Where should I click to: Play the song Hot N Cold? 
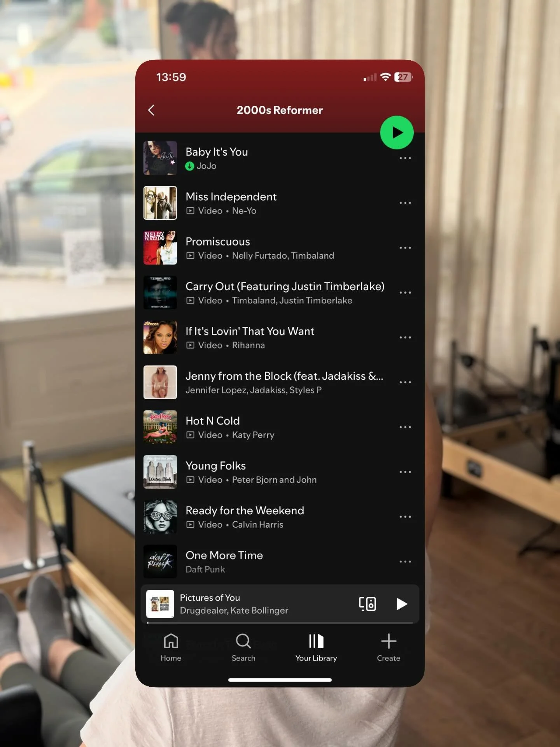click(x=213, y=421)
